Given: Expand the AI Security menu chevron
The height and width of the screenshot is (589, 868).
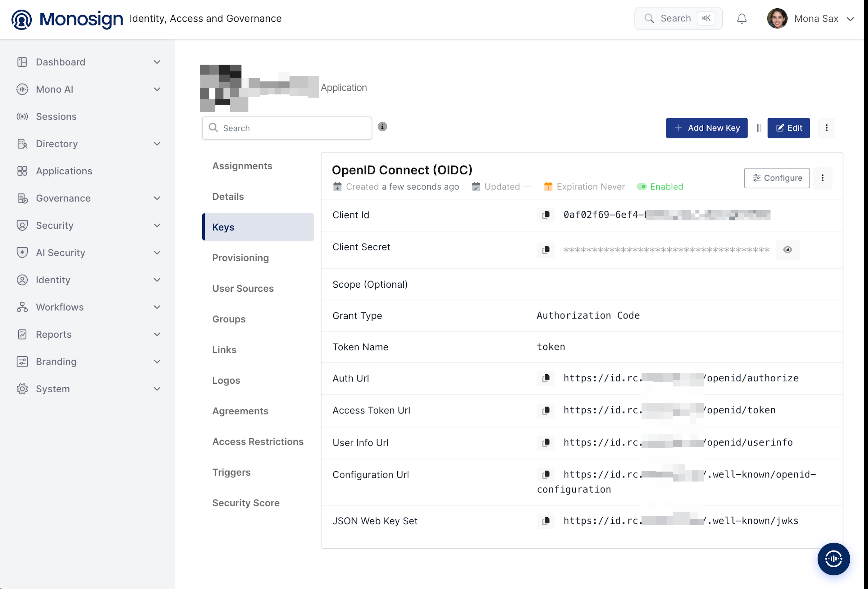Looking at the screenshot, I should pos(157,253).
